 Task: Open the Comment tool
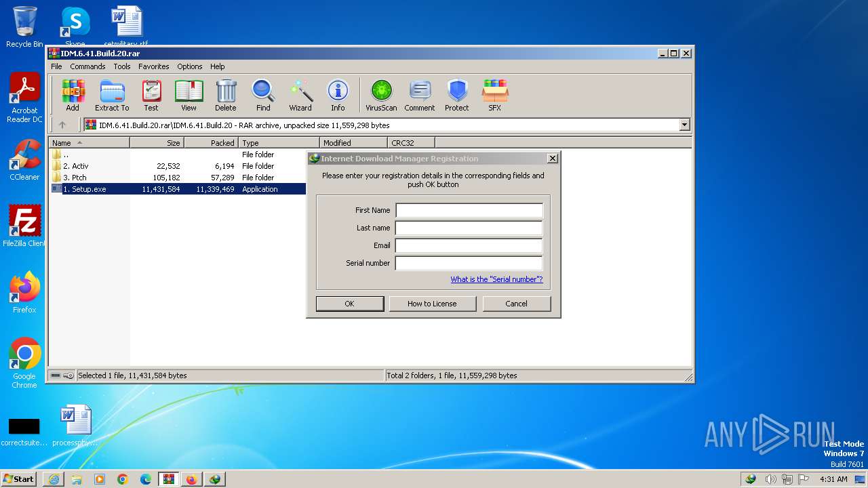[x=420, y=96]
